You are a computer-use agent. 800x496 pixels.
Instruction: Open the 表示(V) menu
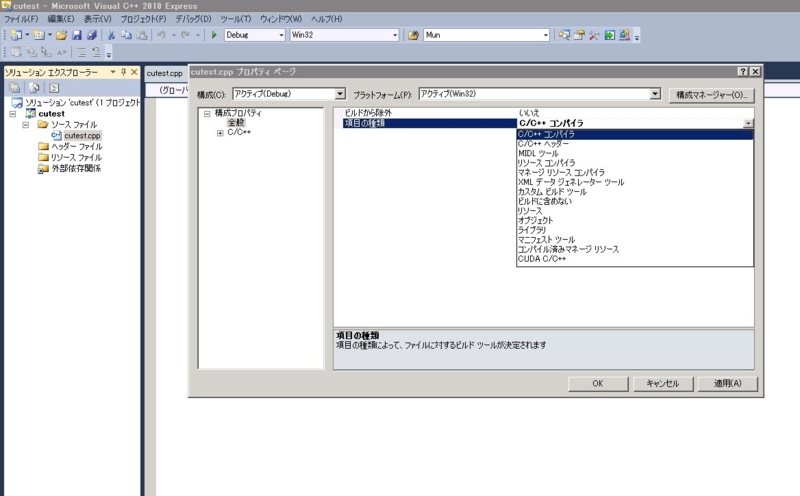pyautogui.click(x=97, y=19)
